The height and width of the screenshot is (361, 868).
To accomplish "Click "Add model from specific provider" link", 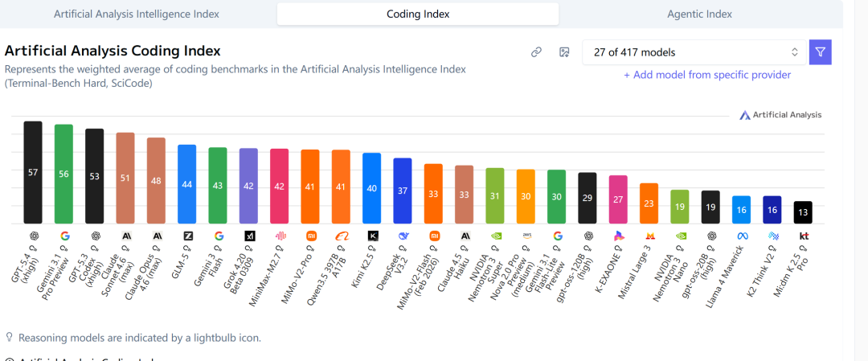I will pyautogui.click(x=707, y=75).
